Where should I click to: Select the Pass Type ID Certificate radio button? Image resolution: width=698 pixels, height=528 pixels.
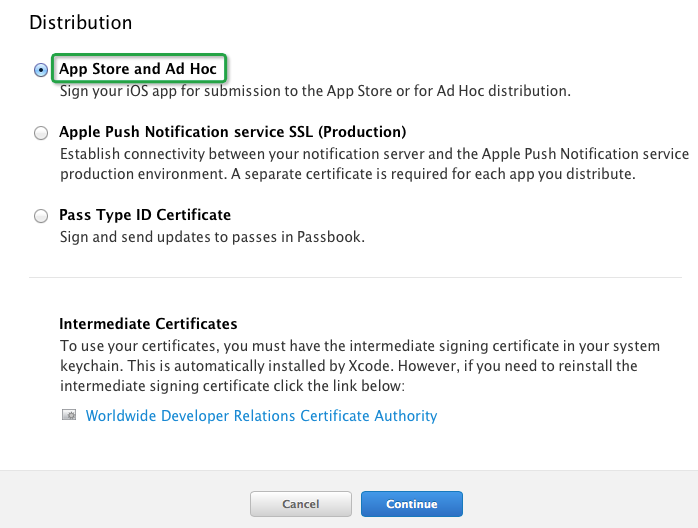pos(40,216)
